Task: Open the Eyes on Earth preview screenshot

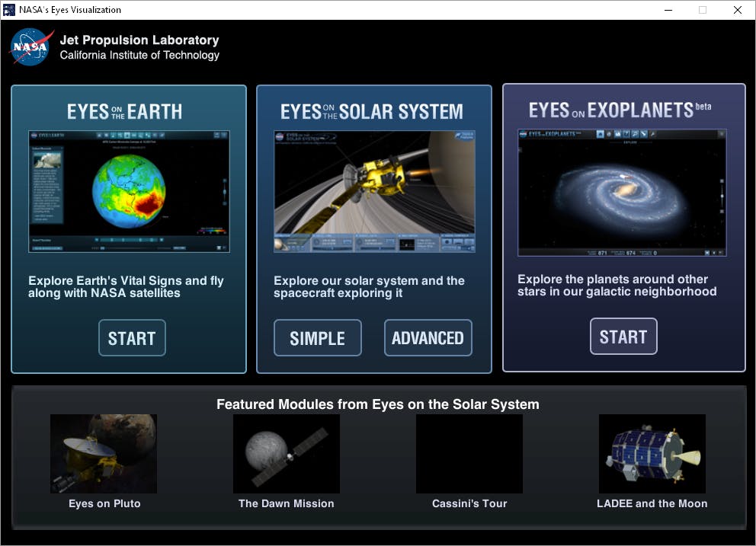Action: click(130, 191)
